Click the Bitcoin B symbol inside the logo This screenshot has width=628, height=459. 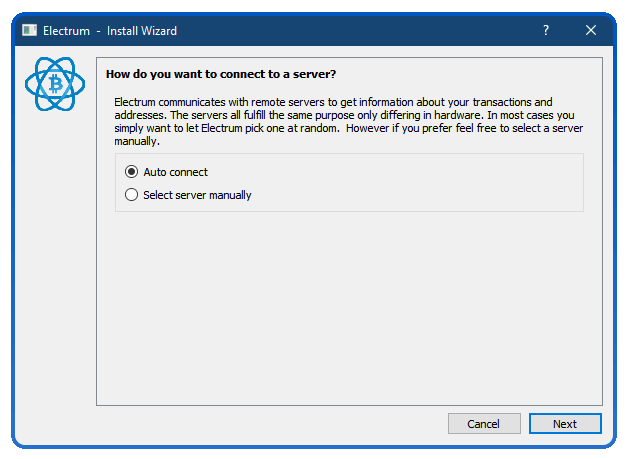tap(55, 84)
